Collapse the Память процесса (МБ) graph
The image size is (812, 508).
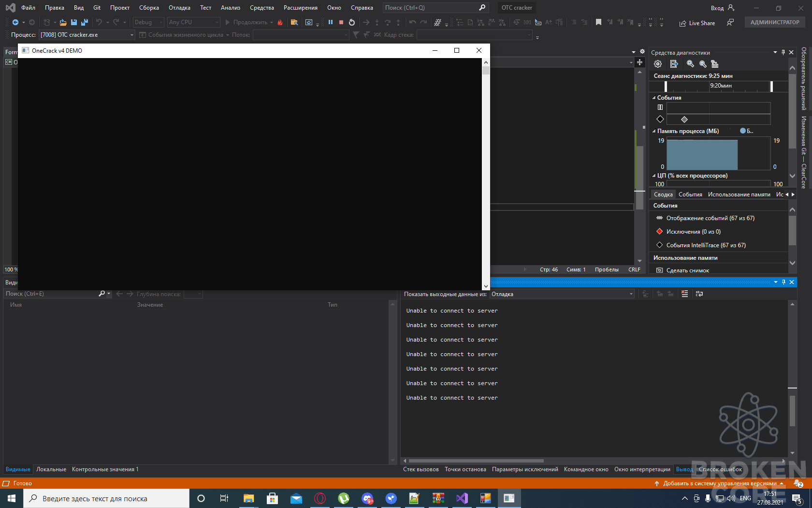click(x=654, y=131)
